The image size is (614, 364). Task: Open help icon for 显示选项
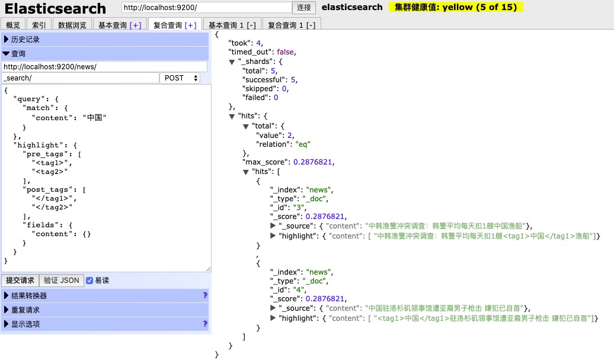point(205,323)
